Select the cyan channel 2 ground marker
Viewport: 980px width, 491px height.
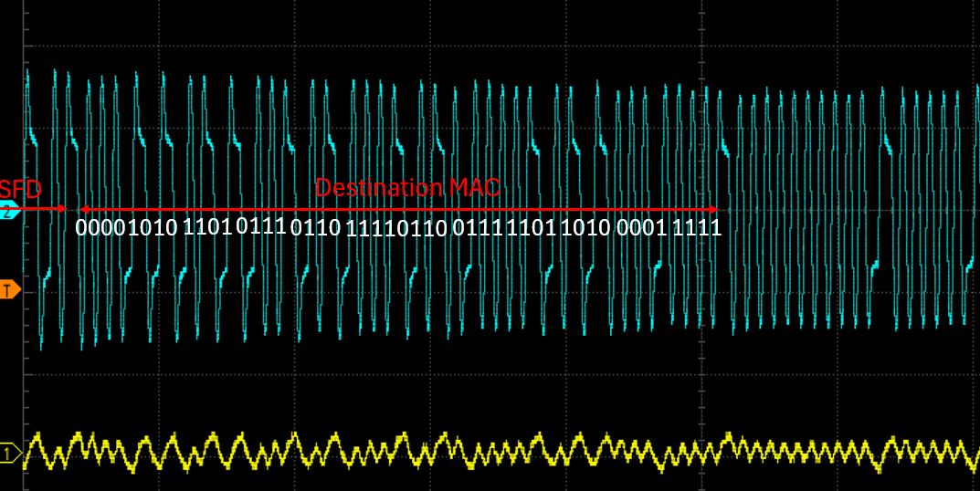9,211
